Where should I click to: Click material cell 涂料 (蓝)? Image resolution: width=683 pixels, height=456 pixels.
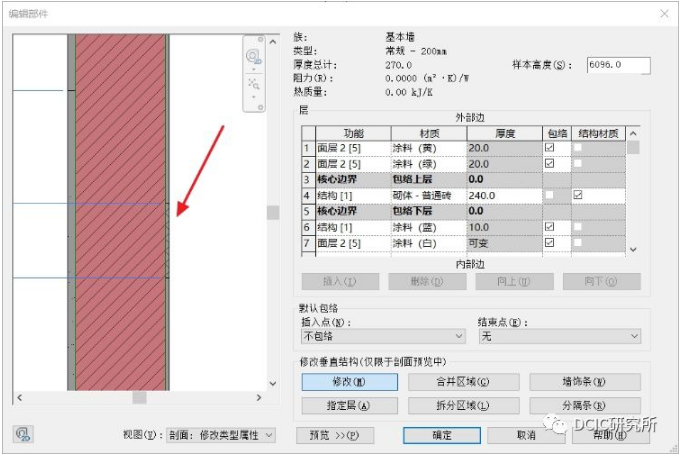[x=429, y=227]
